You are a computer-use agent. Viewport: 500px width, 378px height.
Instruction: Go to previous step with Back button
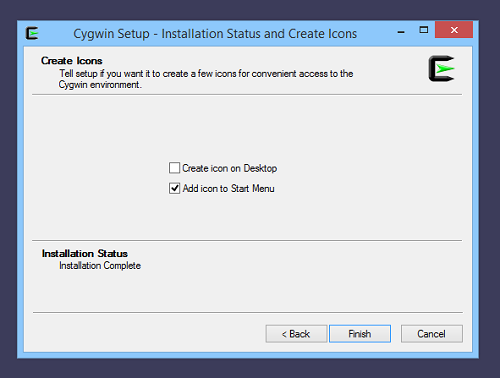(296, 334)
